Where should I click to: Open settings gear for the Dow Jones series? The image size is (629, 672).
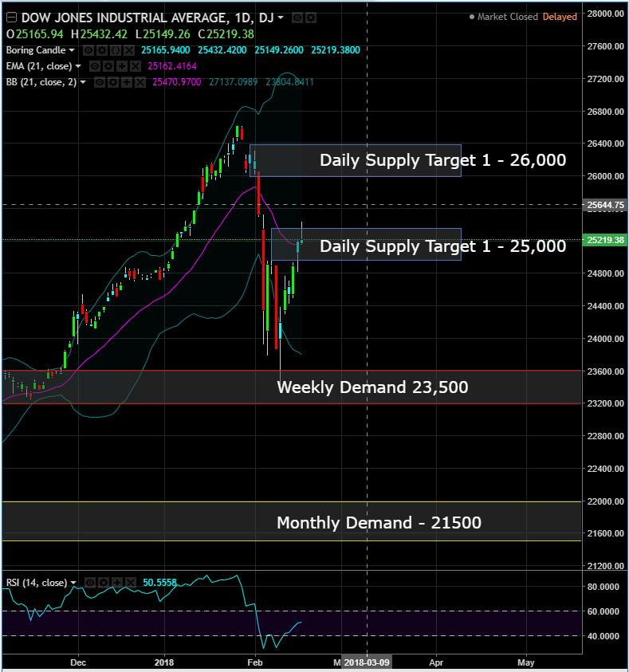[311, 18]
